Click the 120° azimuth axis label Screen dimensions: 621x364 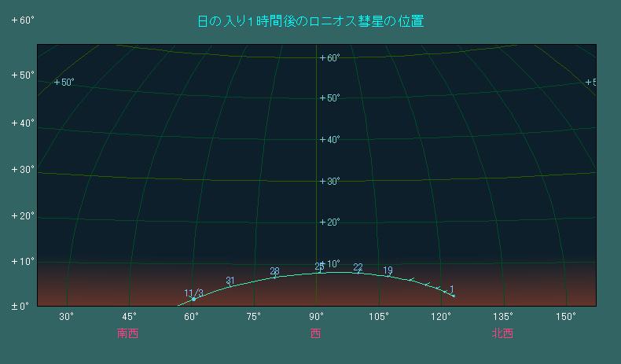tap(441, 316)
